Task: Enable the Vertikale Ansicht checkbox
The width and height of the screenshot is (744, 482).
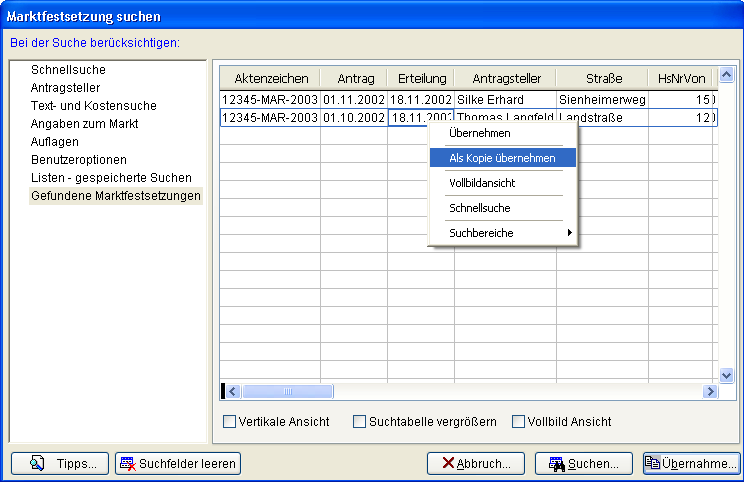Action: click(x=229, y=422)
